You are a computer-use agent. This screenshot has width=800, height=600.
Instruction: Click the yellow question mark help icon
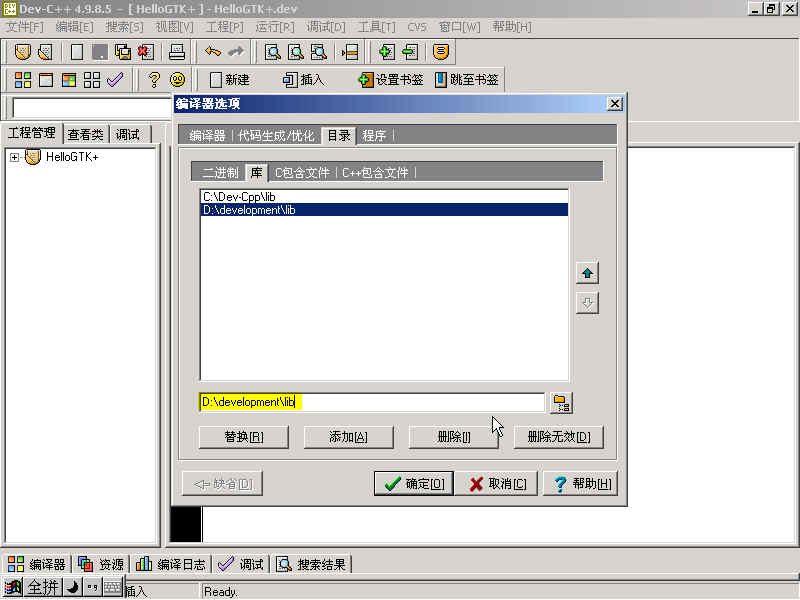click(x=154, y=80)
